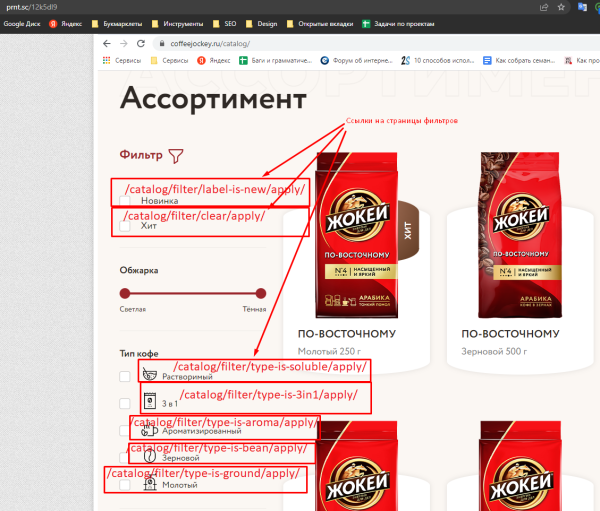Open Design bookmarks folder
600x511 pixels.
pyautogui.click(x=262, y=24)
